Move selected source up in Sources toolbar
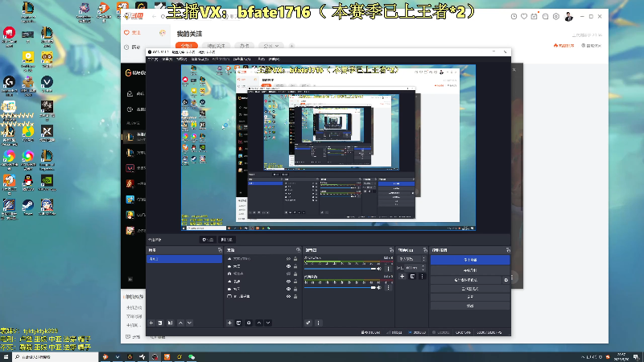 pyautogui.click(x=258, y=323)
